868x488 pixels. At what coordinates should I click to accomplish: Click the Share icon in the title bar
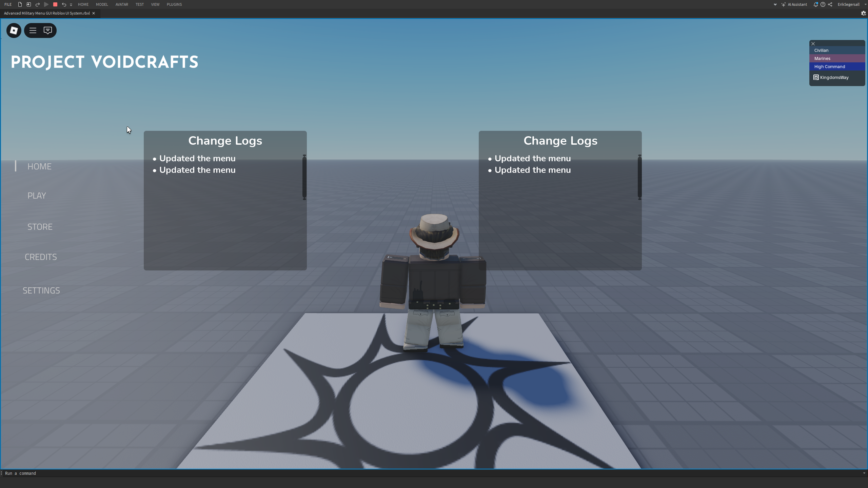tap(830, 4)
